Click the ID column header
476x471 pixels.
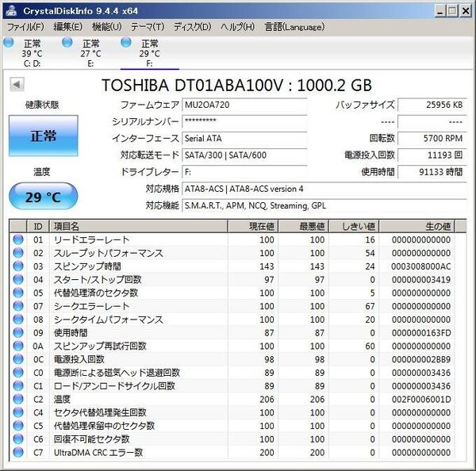tap(38, 226)
